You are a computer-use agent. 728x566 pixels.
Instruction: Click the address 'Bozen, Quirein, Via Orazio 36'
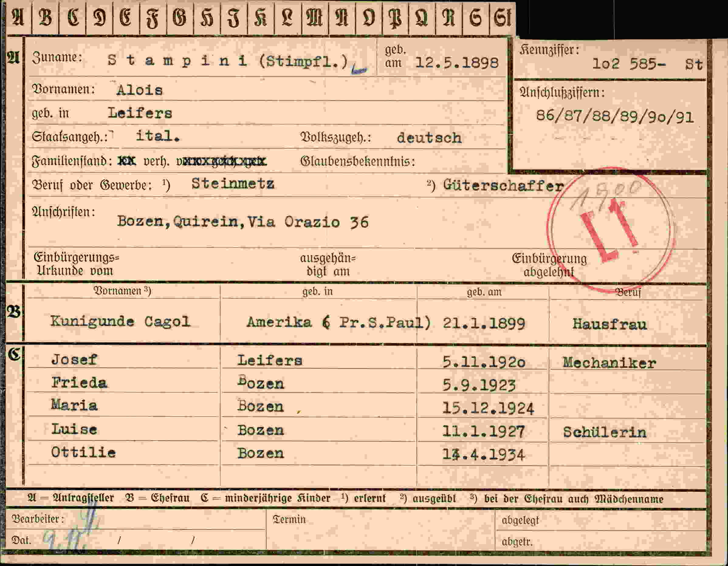[x=243, y=222]
